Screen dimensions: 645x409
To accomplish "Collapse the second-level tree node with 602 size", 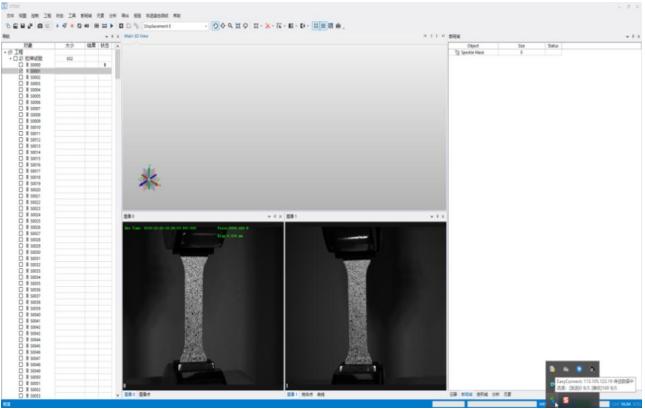I will point(12,59).
